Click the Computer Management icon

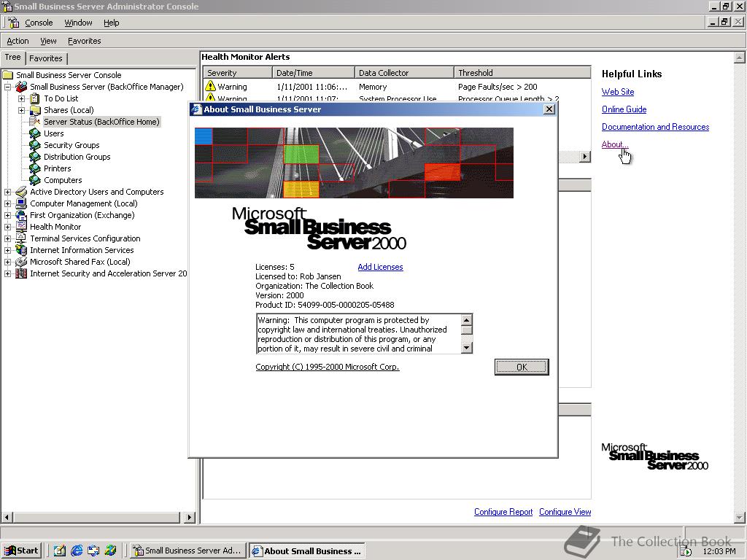coord(21,203)
